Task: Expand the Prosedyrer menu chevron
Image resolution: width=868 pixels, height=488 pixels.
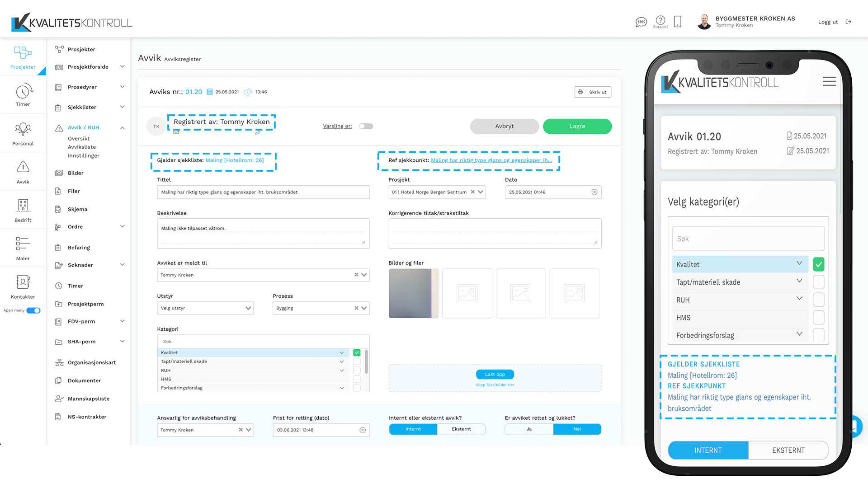Action: 122,87
